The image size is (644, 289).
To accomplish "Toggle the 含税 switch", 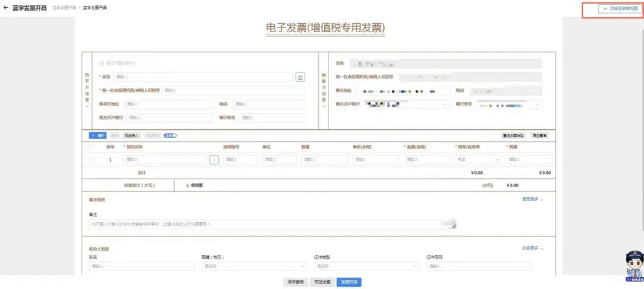I will pos(171,136).
